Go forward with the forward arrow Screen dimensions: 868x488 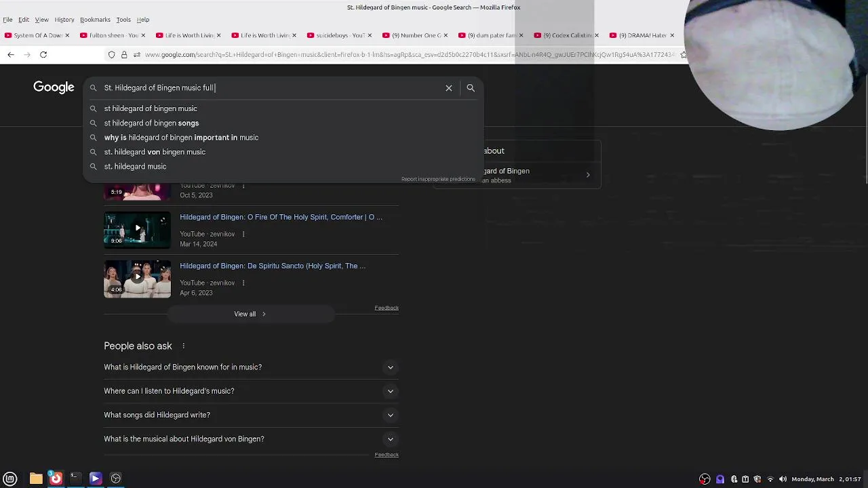27,54
